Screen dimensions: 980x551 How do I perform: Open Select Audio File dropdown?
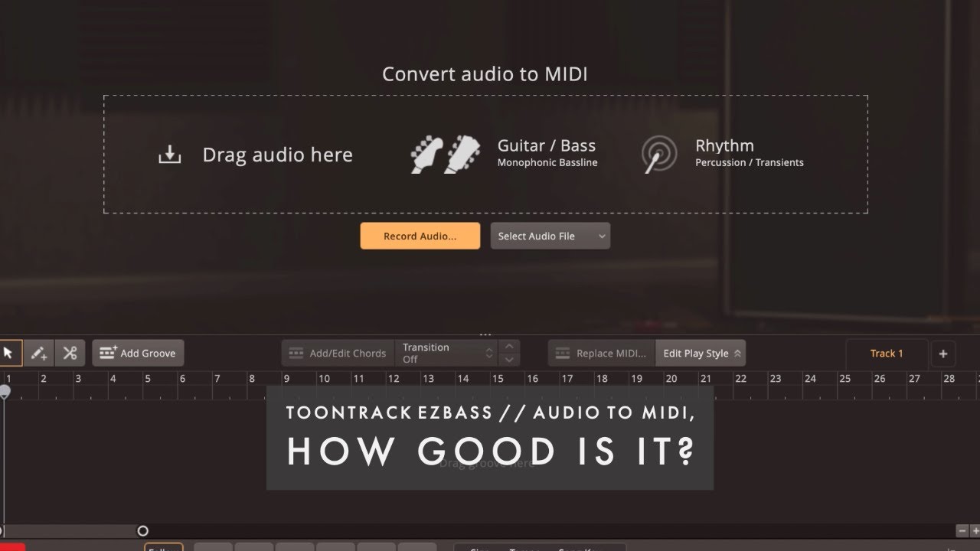point(550,236)
